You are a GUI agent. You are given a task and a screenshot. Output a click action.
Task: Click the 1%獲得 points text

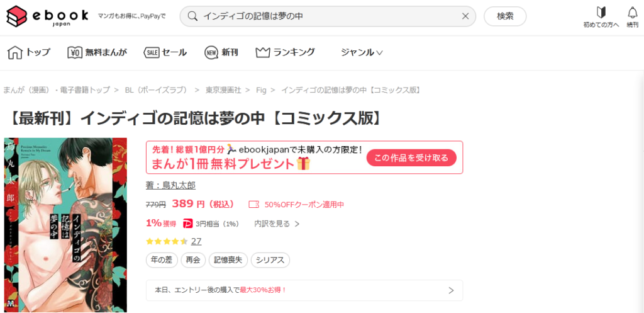161,224
